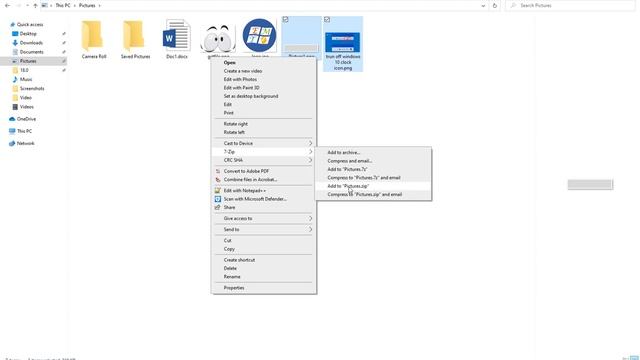Click the Share icon in context menu
Screen dimensions: 640x360
218,207
